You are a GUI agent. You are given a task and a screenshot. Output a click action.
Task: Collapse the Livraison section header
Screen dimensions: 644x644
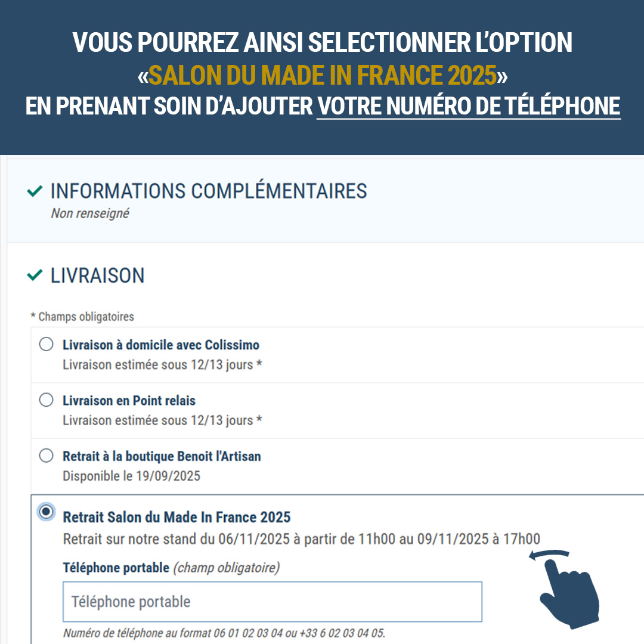[x=98, y=275]
